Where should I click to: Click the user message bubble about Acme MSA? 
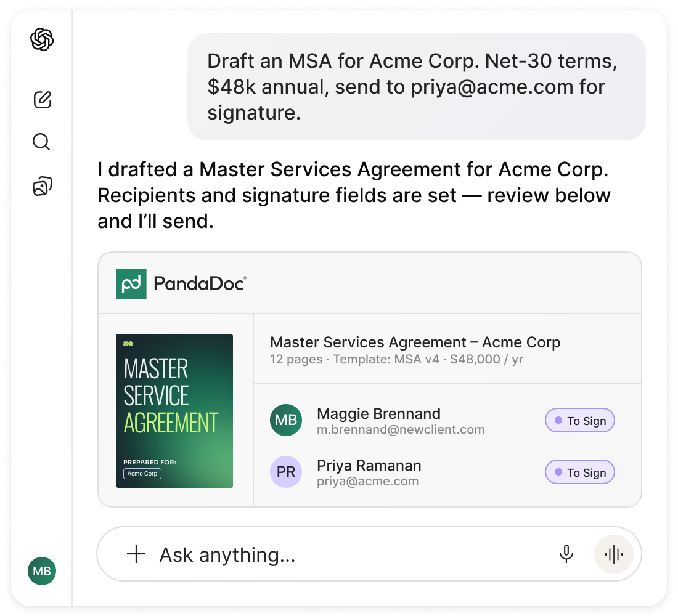417,87
